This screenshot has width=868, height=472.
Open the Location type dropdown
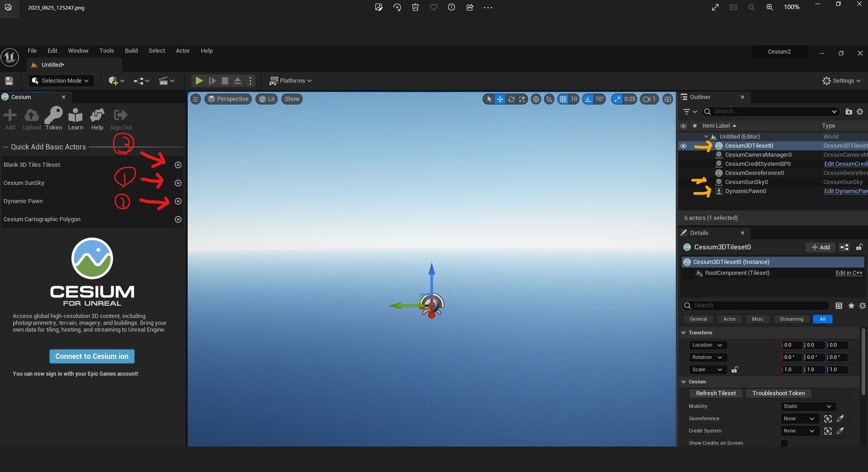pyautogui.click(x=708, y=345)
